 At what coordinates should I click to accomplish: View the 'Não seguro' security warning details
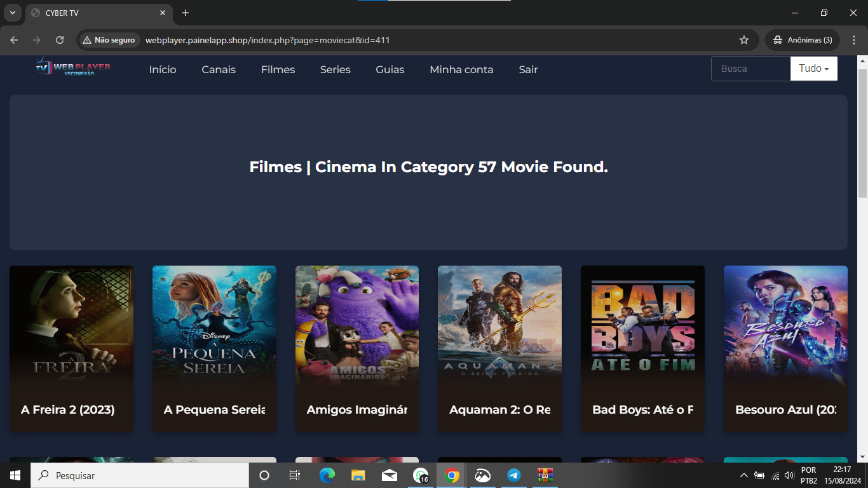tap(108, 39)
